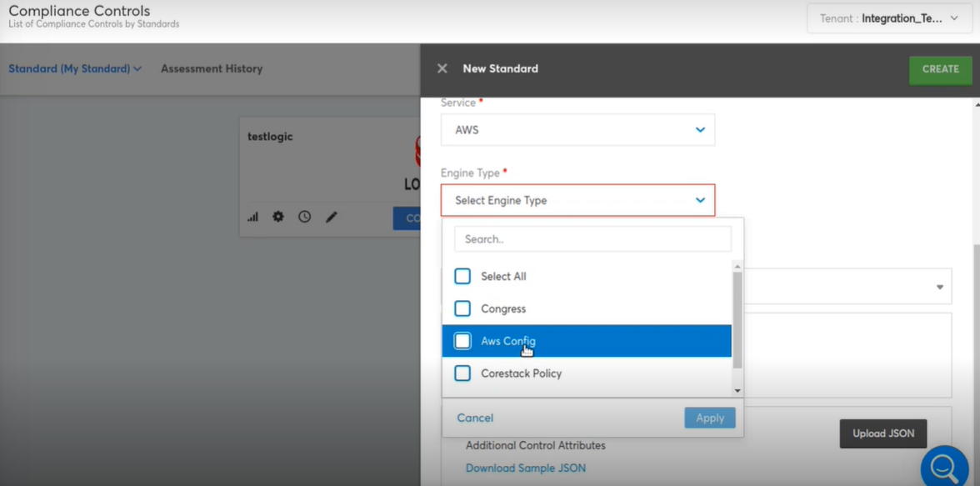Check the Select All checkbox
Image resolution: width=980 pixels, height=486 pixels.
[462, 276]
